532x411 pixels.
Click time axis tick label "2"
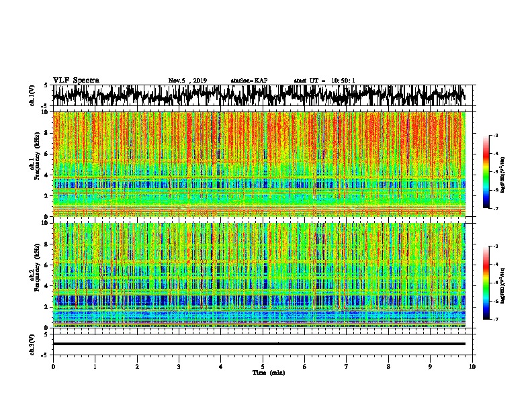coord(137,367)
